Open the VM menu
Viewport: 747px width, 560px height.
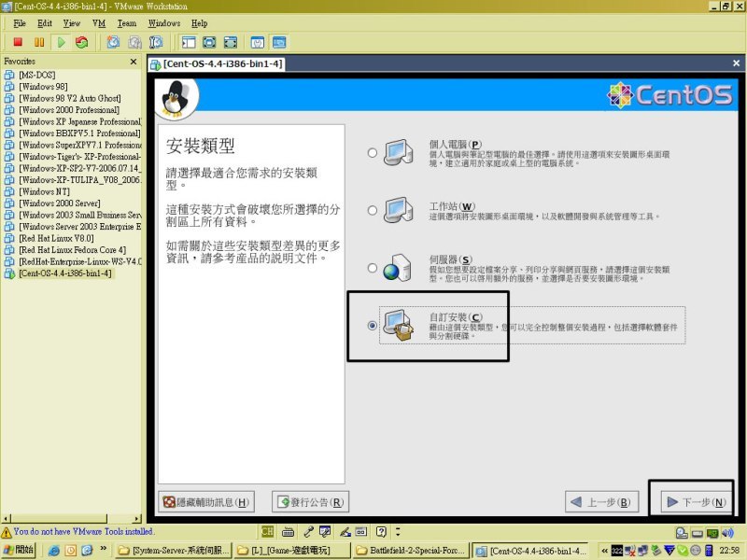pyautogui.click(x=99, y=23)
